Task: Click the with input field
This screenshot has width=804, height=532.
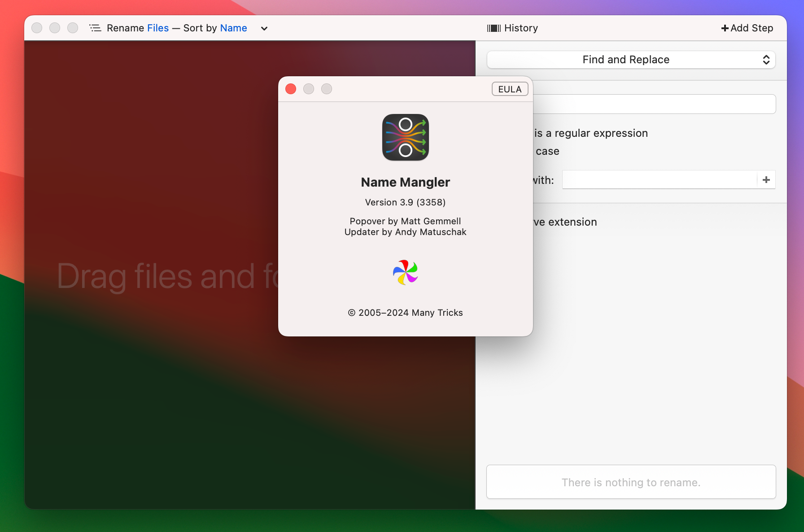Action: click(660, 179)
